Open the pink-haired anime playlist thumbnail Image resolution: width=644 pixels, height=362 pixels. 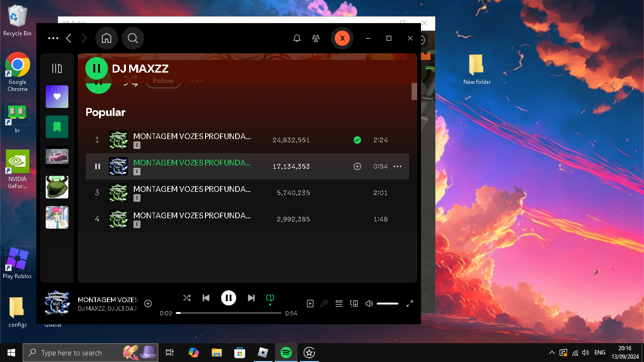(57, 217)
